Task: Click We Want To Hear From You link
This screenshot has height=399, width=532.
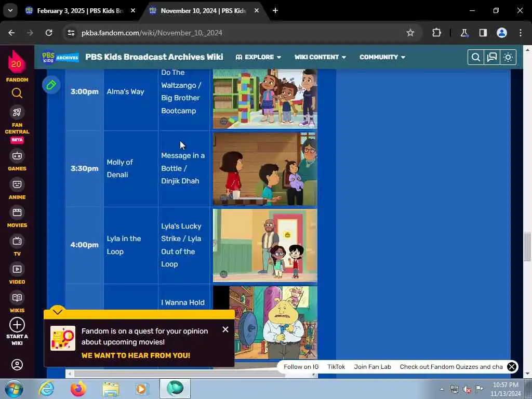Action: tap(136, 355)
